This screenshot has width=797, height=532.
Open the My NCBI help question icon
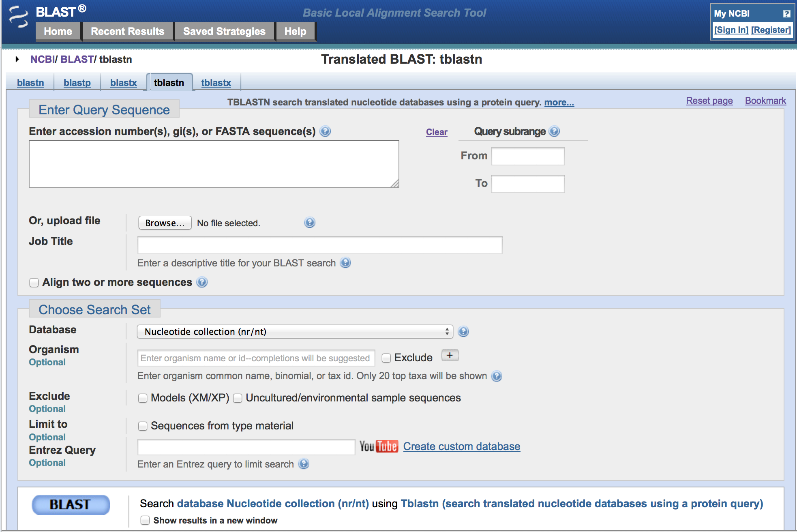[x=786, y=13]
